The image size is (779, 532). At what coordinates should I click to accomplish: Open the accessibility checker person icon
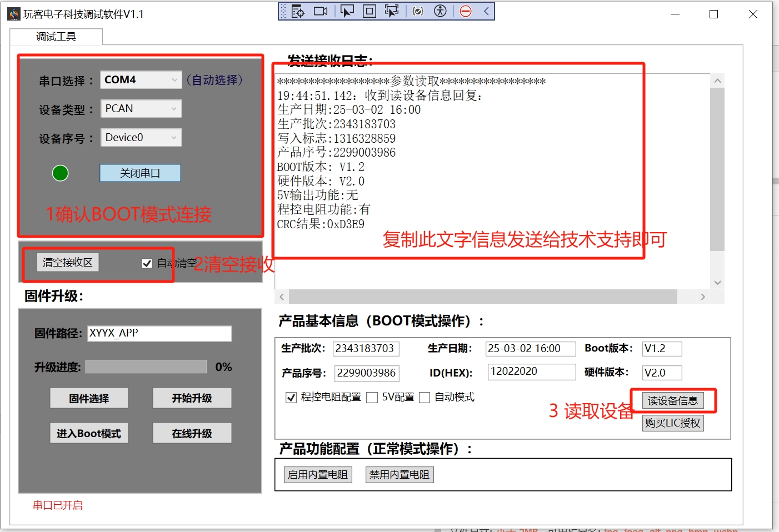440,11
